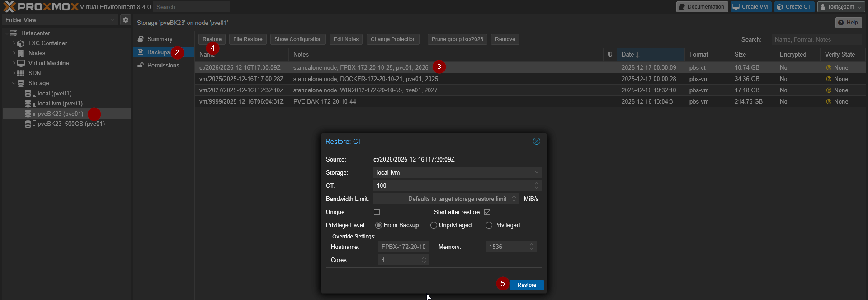
Task: Enable the Unique checkbox
Action: [377, 212]
